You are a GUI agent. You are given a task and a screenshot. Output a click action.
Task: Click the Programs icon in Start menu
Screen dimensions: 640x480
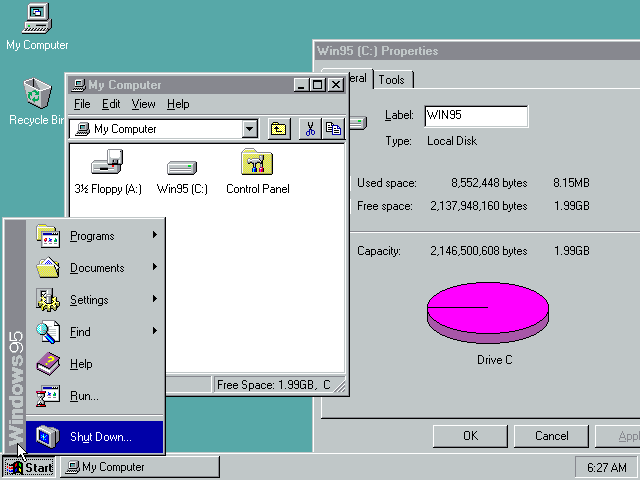[48, 236]
